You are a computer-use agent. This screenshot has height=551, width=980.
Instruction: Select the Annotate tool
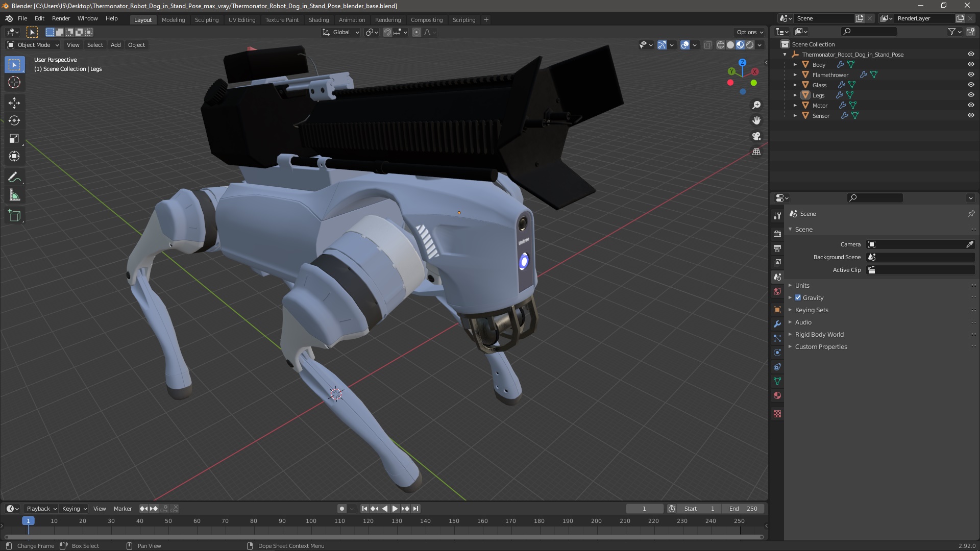(14, 178)
